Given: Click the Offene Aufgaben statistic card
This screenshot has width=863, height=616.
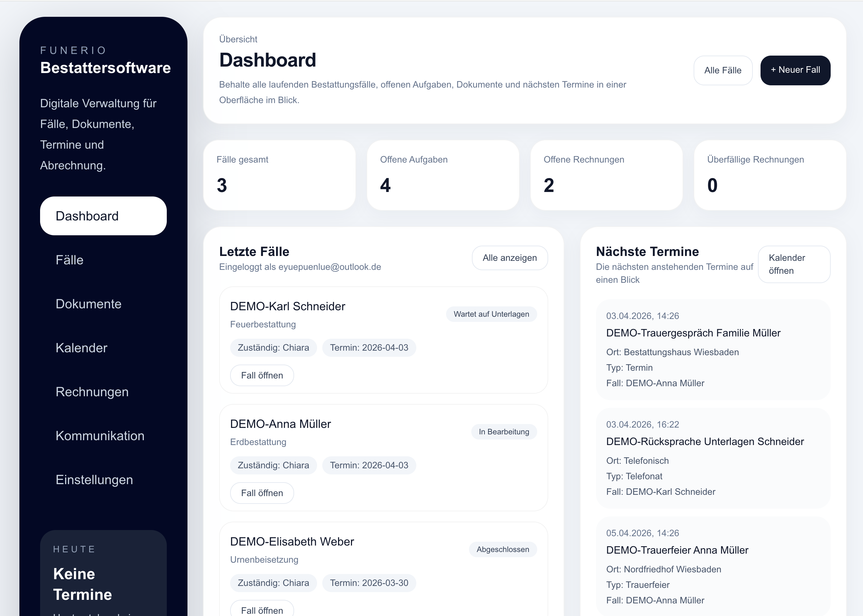Looking at the screenshot, I should click(x=443, y=175).
